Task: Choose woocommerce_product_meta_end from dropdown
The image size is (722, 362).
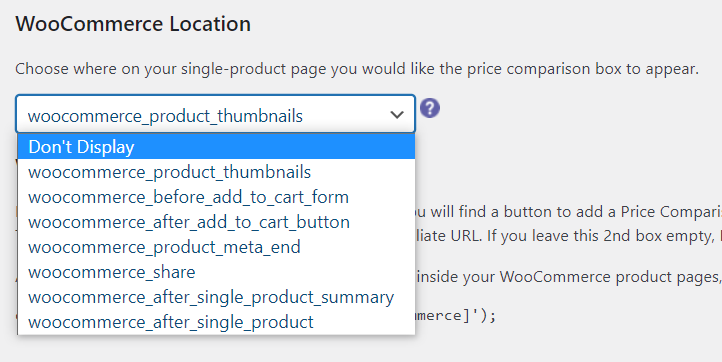Action: click(x=216, y=247)
